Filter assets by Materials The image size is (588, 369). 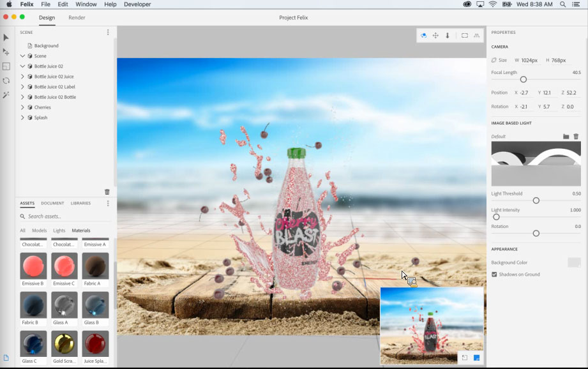point(81,230)
